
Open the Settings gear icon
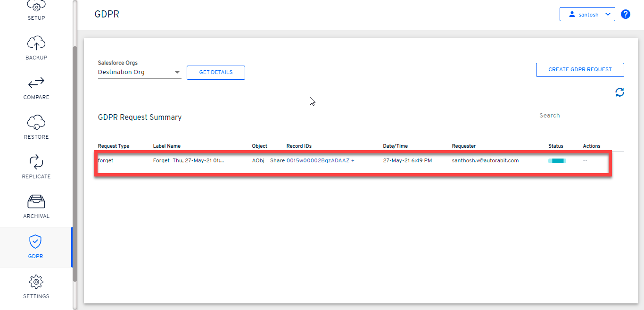pos(36,282)
